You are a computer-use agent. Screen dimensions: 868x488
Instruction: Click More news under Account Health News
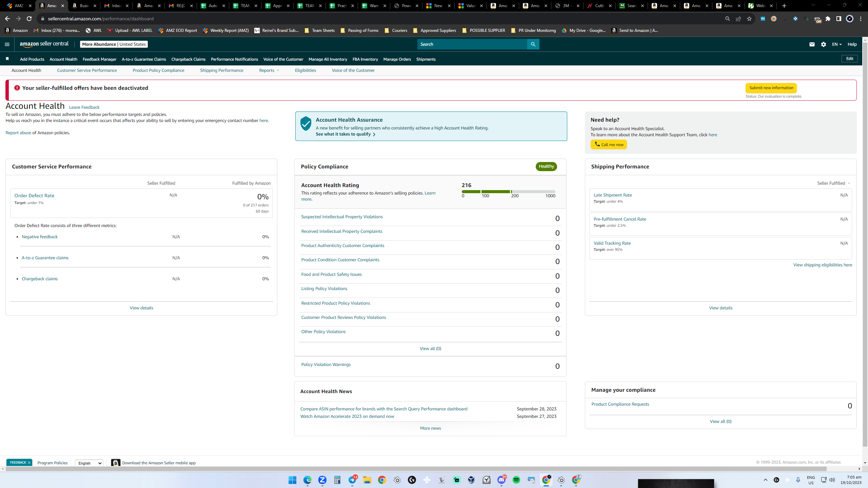(430, 428)
